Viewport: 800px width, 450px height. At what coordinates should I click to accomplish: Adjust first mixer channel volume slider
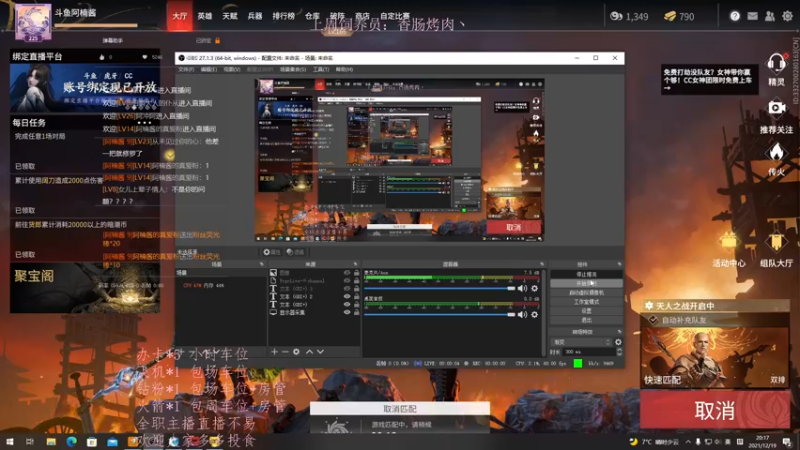440,288
